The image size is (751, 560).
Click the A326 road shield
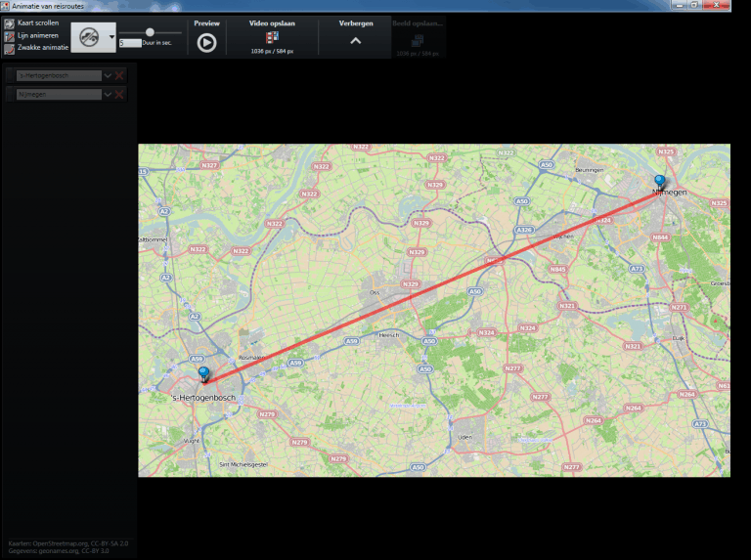click(524, 230)
